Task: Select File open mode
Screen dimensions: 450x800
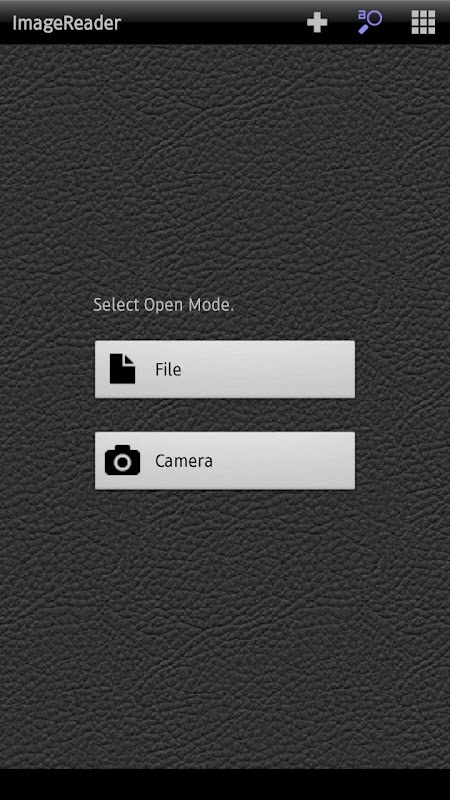Action: tap(225, 369)
